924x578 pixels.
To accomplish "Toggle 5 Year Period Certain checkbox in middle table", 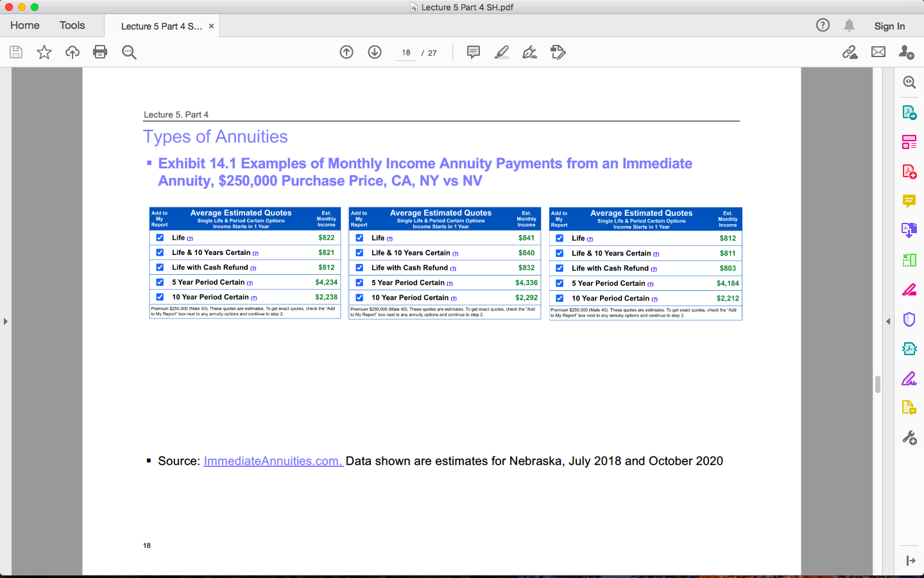I will (359, 283).
